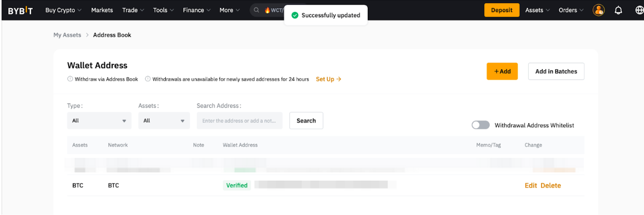Open the notifications bell
Screen dimensions: 644x215
coord(618,10)
